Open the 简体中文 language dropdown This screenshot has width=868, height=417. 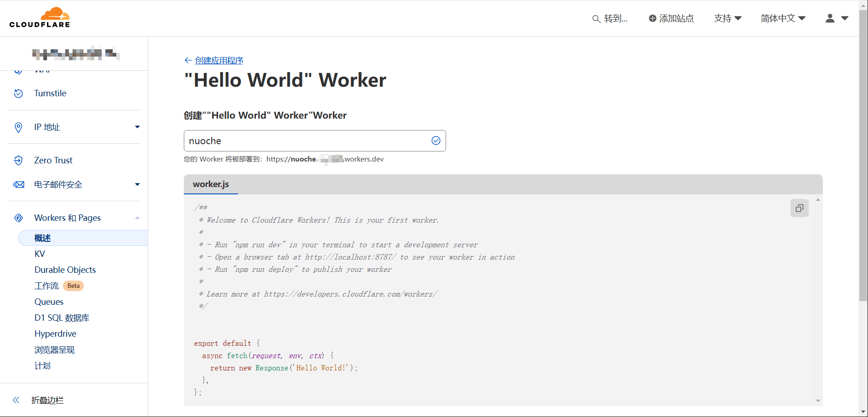coord(783,18)
